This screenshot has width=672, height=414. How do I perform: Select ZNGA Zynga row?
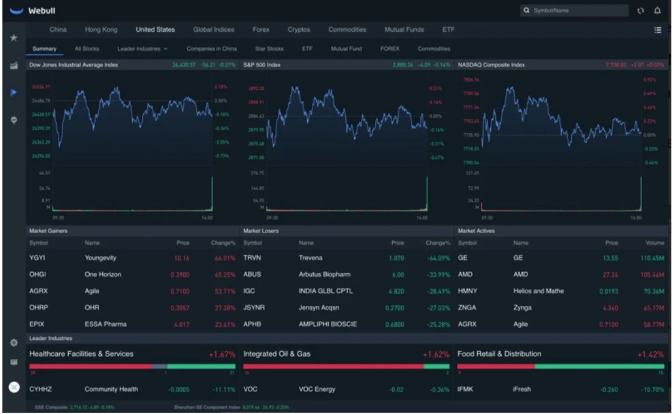tap(561, 308)
